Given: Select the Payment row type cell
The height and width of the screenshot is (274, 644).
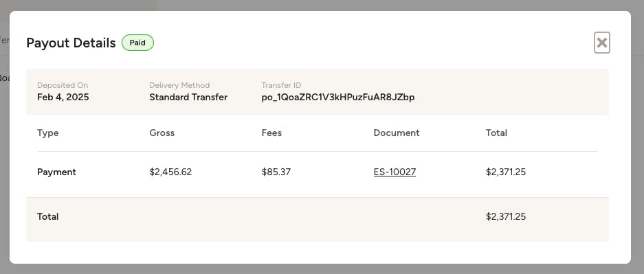Looking at the screenshot, I should (x=56, y=172).
